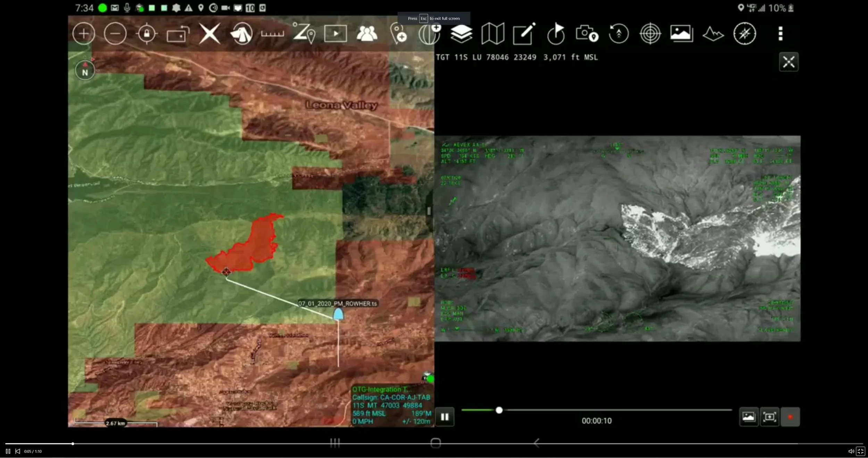868x458 pixels.
Task: Click the TGT coordinates readout
Action: 517,57
